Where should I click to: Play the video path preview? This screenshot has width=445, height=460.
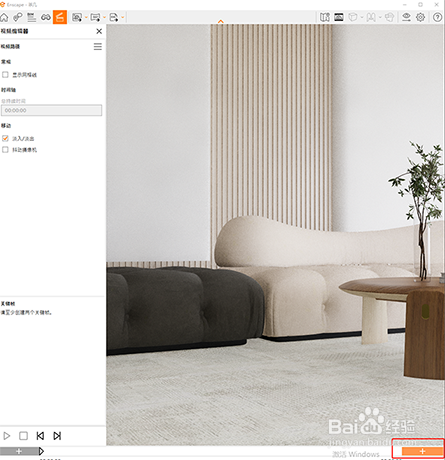point(7,436)
